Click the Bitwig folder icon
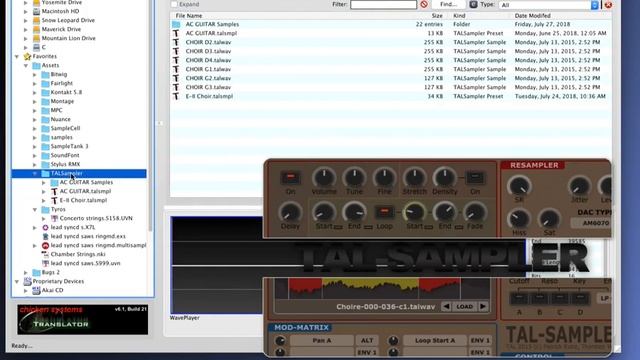 [45, 74]
